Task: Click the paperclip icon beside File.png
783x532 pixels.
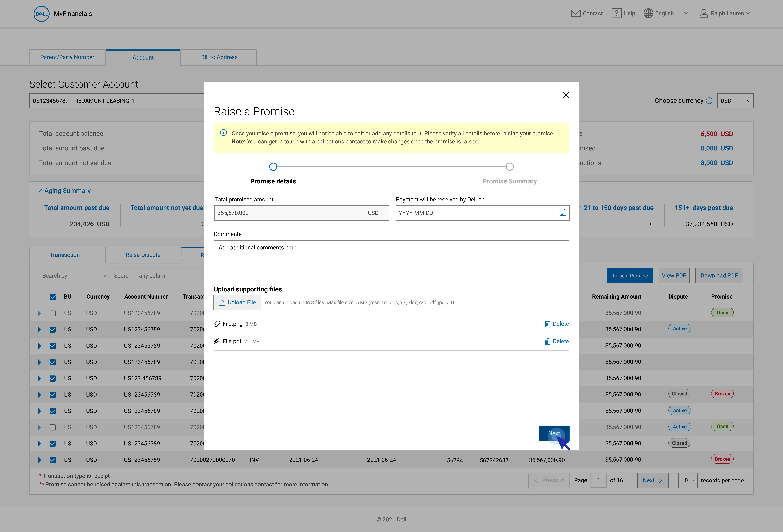Action: click(217, 324)
